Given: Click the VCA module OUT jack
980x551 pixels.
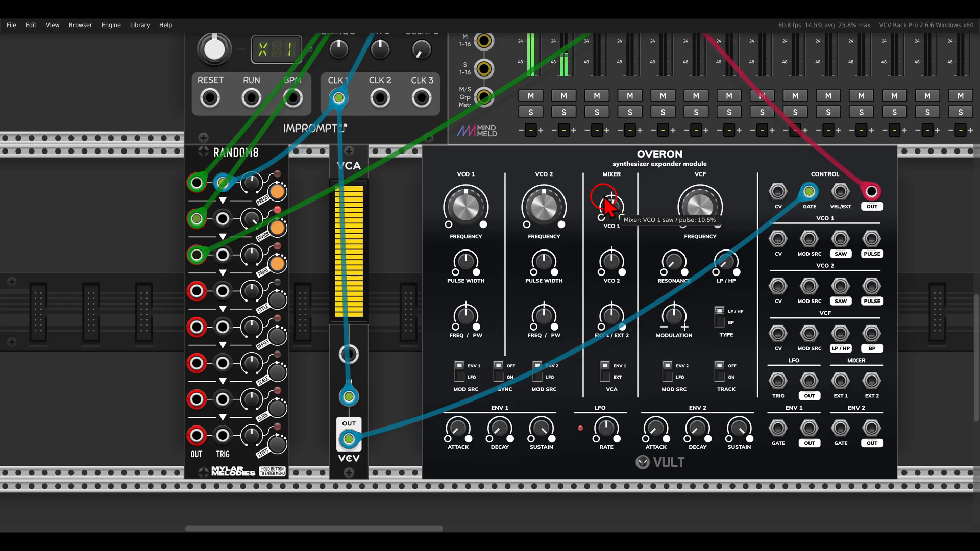Looking at the screenshot, I should [349, 439].
